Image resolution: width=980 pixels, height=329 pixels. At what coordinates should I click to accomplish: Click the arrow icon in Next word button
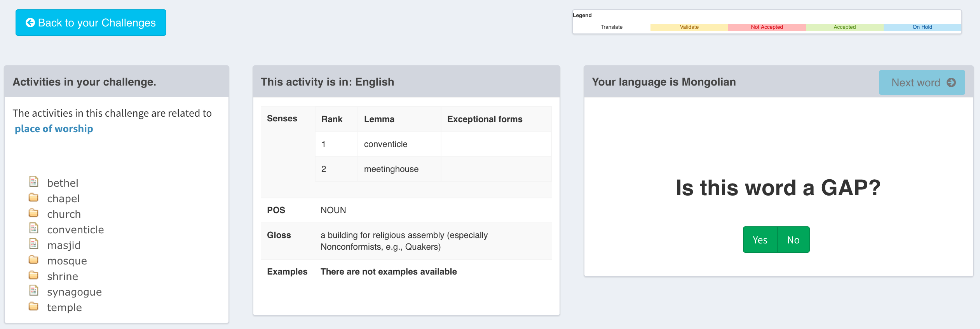[x=951, y=82]
